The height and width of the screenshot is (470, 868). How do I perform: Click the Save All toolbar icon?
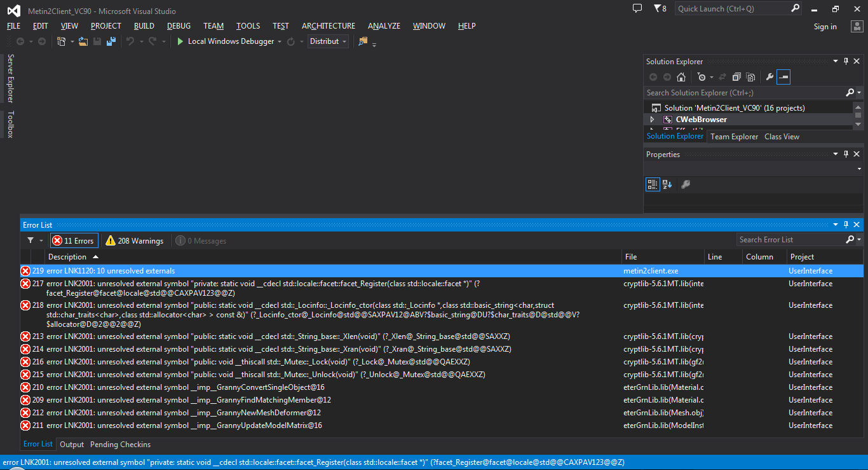pyautogui.click(x=111, y=41)
